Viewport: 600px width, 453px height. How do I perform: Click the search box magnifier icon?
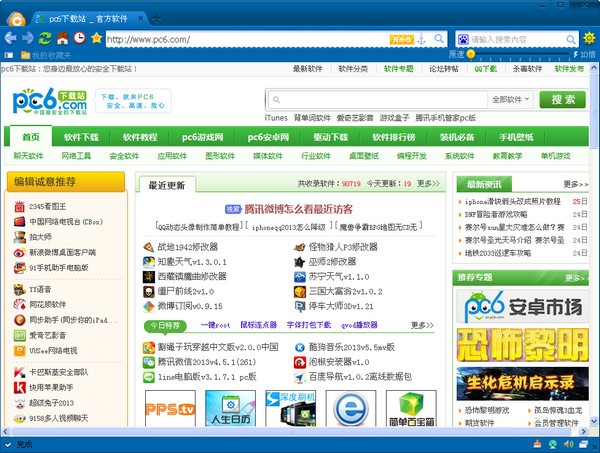571,39
